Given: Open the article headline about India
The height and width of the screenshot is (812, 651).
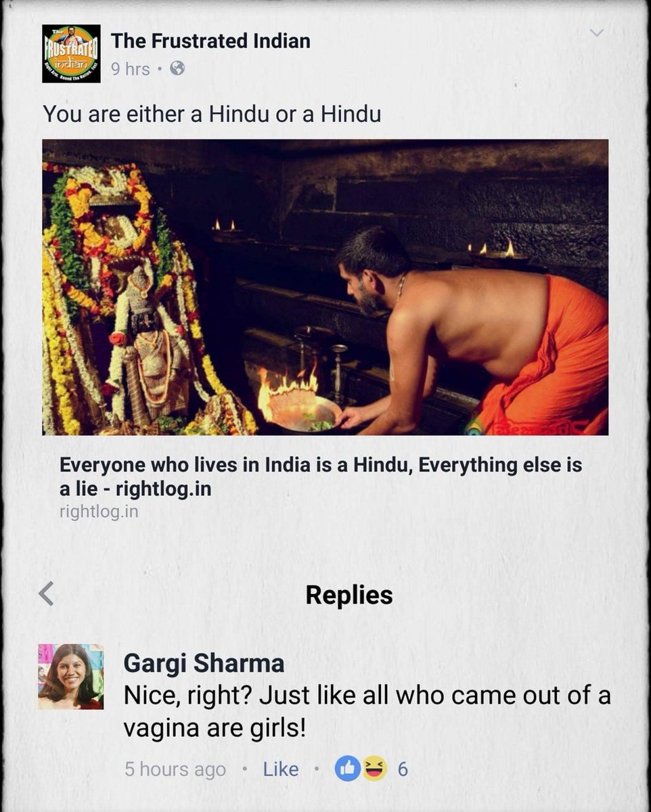Looking at the screenshot, I should point(321,476).
